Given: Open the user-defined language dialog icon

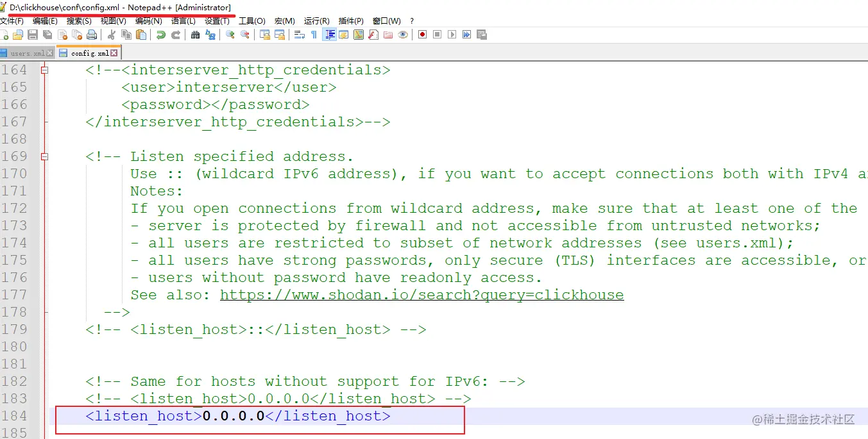Looking at the screenshot, I should coord(344,35).
